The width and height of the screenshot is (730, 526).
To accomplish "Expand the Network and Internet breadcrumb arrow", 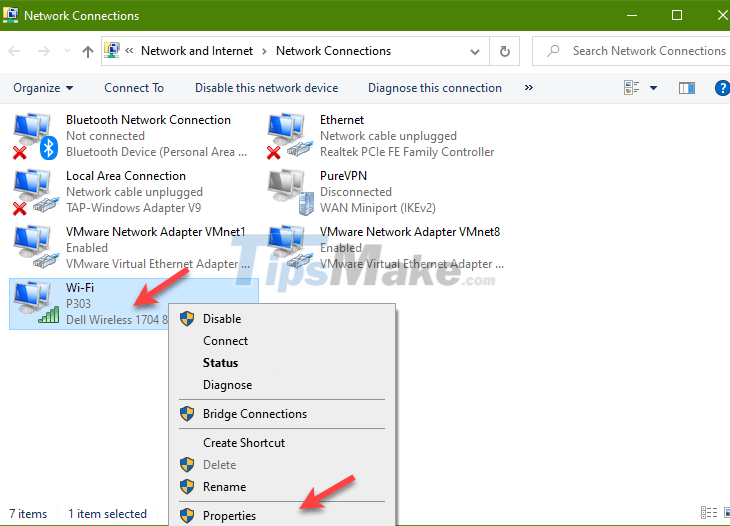I will [264, 51].
